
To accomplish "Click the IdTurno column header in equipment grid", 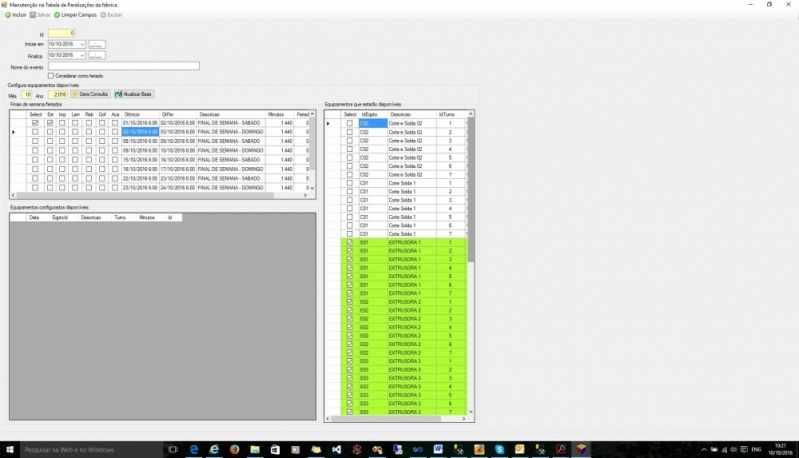I will [450, 114].
